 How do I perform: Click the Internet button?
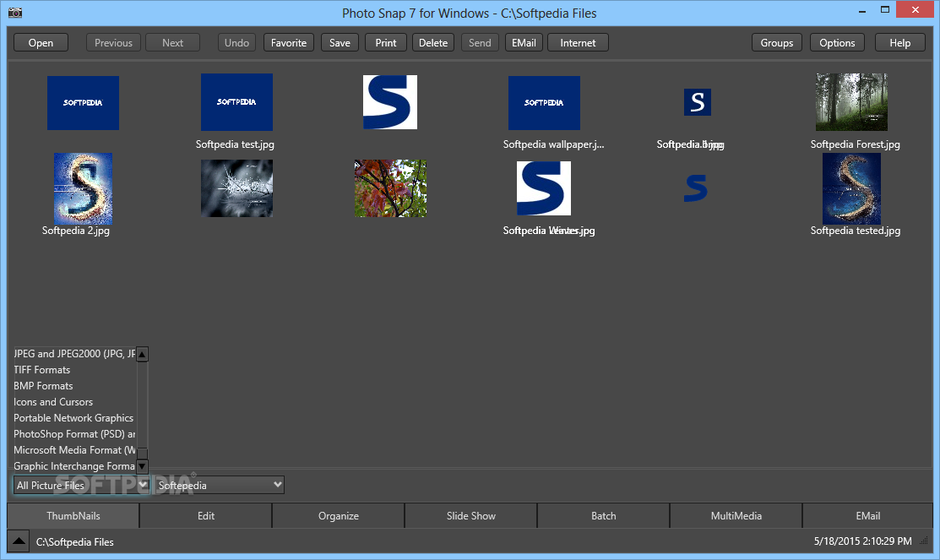pyautogui.click(x=578, y=42)
